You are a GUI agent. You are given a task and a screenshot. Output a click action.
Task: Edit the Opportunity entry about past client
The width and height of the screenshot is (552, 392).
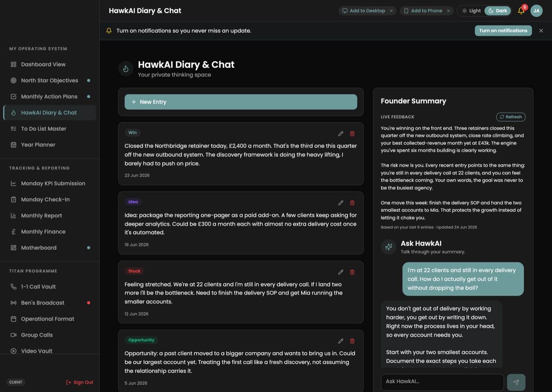tap(341, 341)
